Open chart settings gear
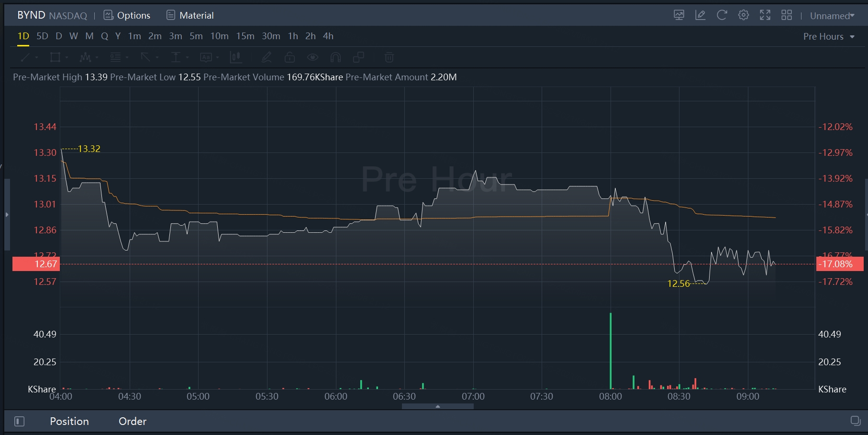The width and height of the screenshot is (868, 435). (743, 15)
